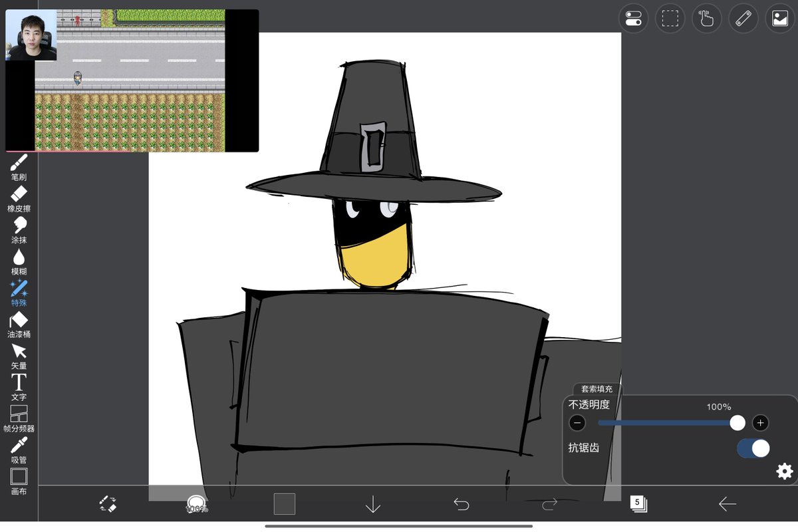Increase 不透明度 opacity with plus button
The height and width of the screenshot is (532, 798).
click(761, 422)
